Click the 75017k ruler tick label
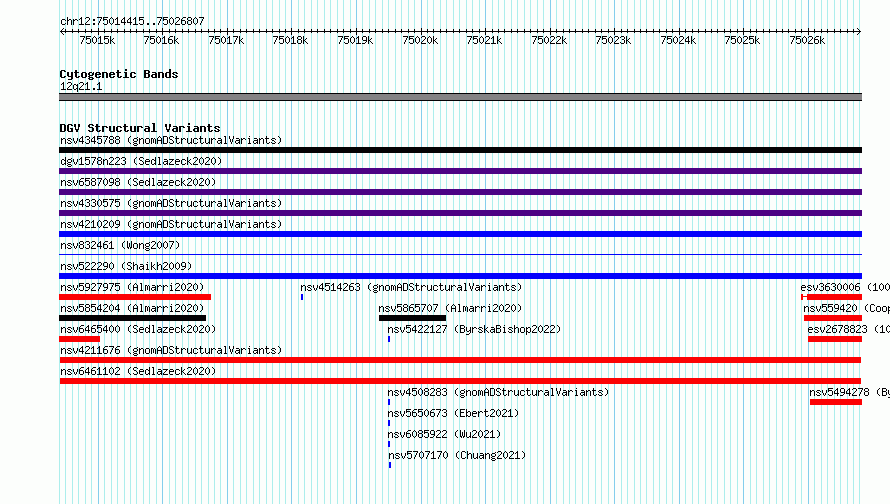The width and height of the screenshot is (890, 504). tap(226, 40)
